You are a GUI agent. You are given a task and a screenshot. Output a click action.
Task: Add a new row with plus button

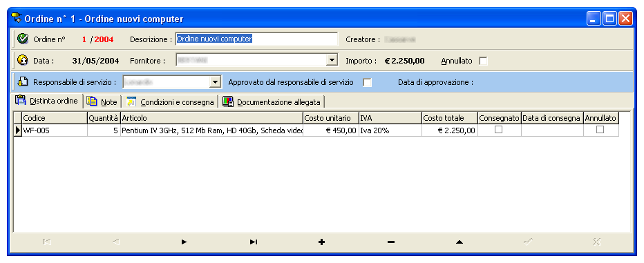point(321,242)
